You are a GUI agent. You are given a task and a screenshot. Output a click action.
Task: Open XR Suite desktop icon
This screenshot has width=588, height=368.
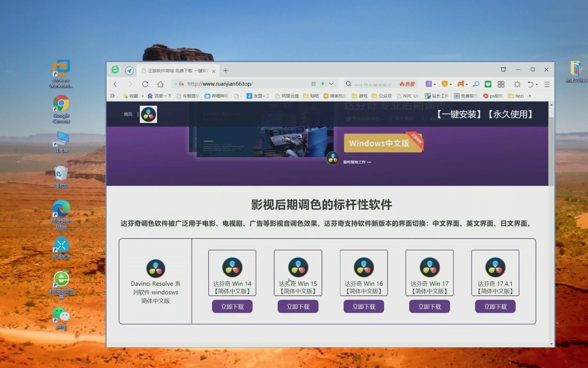(61, 247)
